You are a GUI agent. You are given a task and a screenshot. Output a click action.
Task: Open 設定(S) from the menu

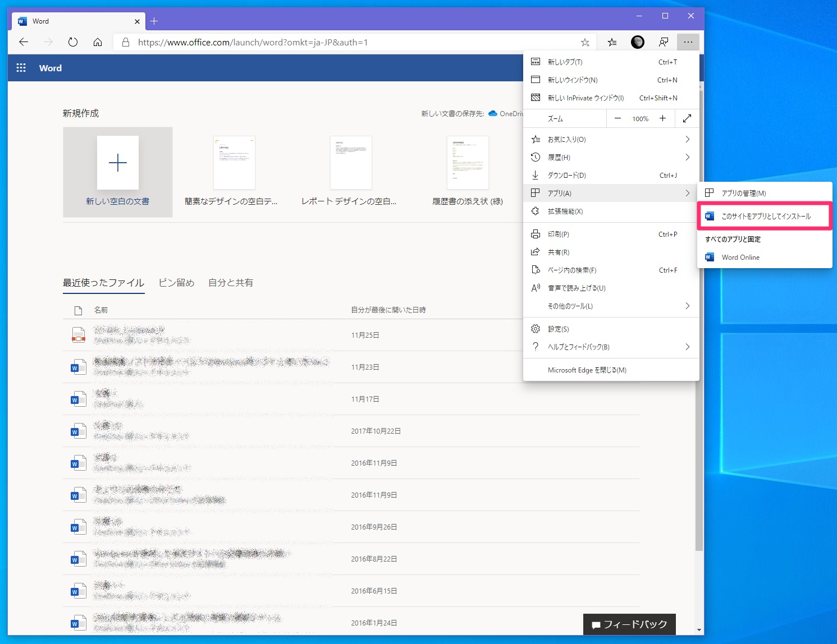tap(611, 329)
